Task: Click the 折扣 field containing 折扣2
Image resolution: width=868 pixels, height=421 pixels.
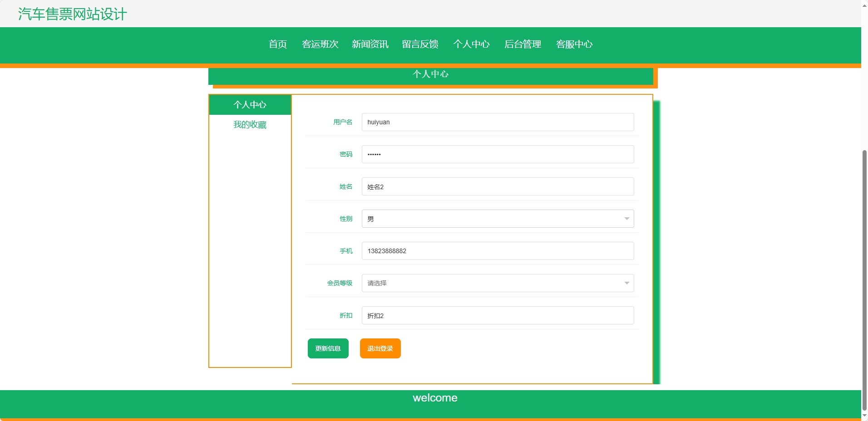Action: (497, 315)
